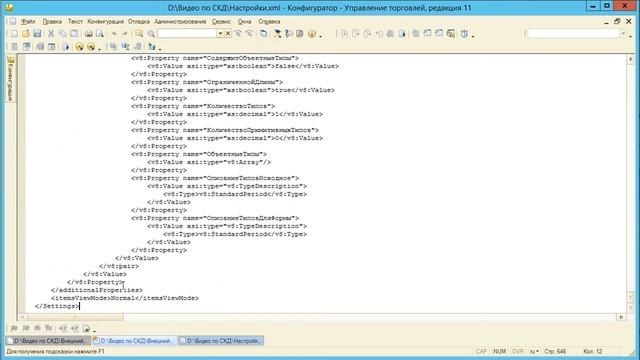640x360 pixels.
Task: Click the stopwatch performance measure icon
Action: point(464,33)
